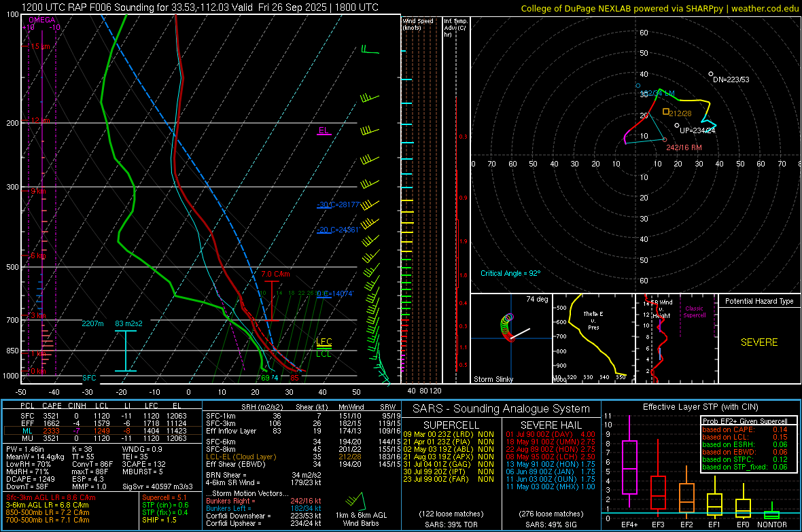This screenshot has width=802, height=532.
Task: Click the weather.cod.edu credit text
Action: coord(765,8)
